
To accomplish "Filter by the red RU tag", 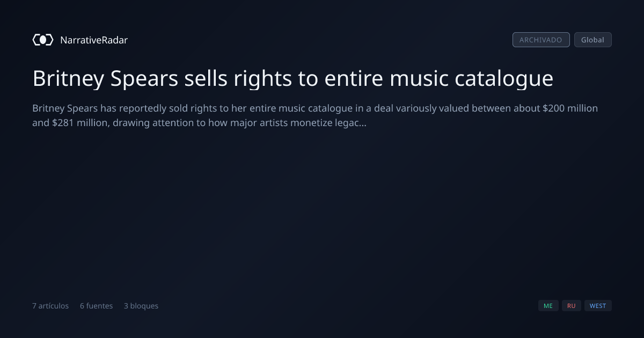I will click(x=571, y=306).
